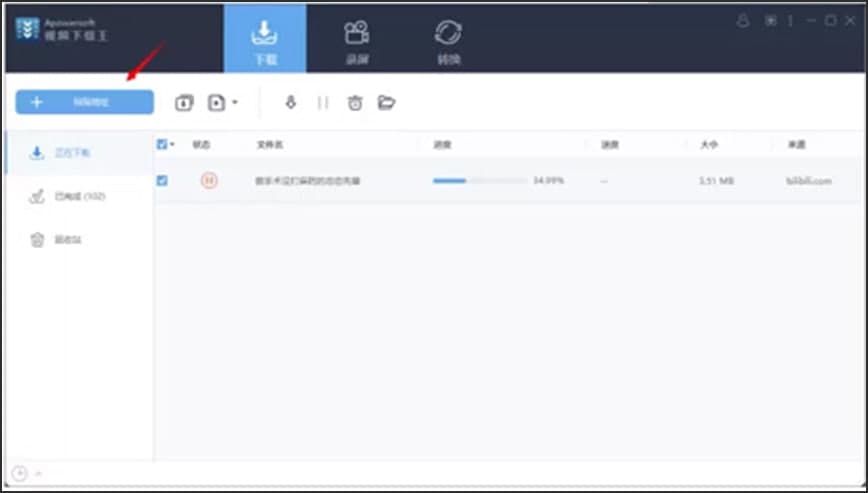Click the 3.51 MB size value
Viewport: 868px width, 493px height.
(717, 181)
